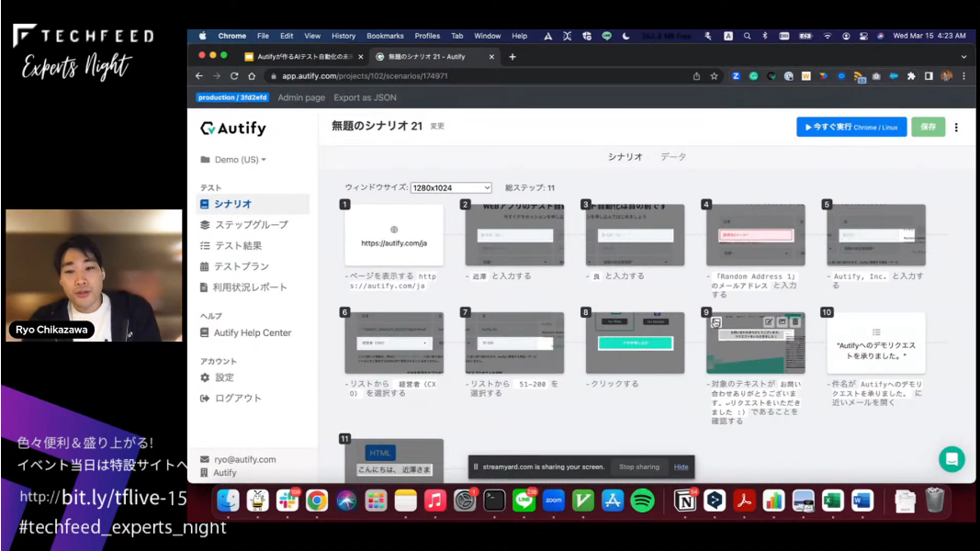Viewport: 980px width, 551px height.
Task: Select step 6 thumbnail 経営者 (CXO)
Action: (394, 343)
